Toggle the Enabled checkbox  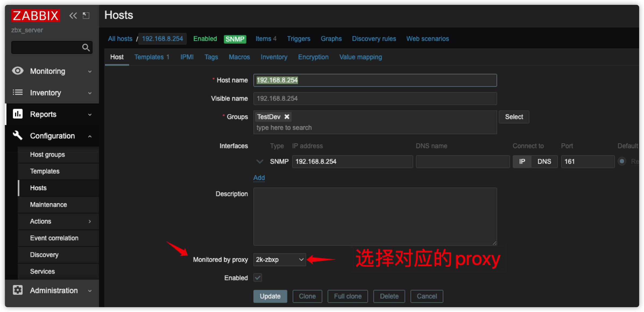(x=258, y=278)
